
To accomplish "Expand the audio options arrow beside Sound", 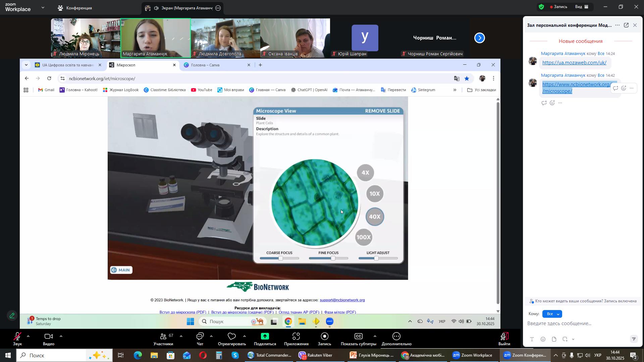I will tap(28, 336).
